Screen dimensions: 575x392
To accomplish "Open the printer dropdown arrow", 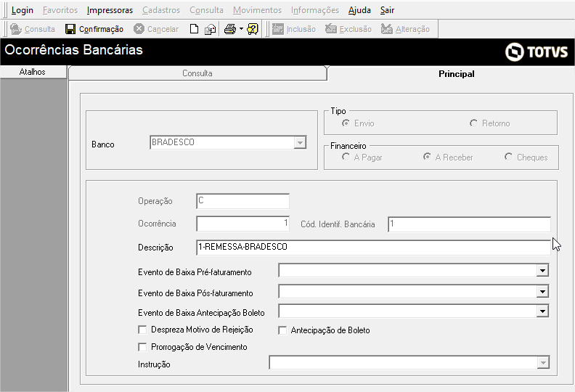I will click(x=241, y=28).
